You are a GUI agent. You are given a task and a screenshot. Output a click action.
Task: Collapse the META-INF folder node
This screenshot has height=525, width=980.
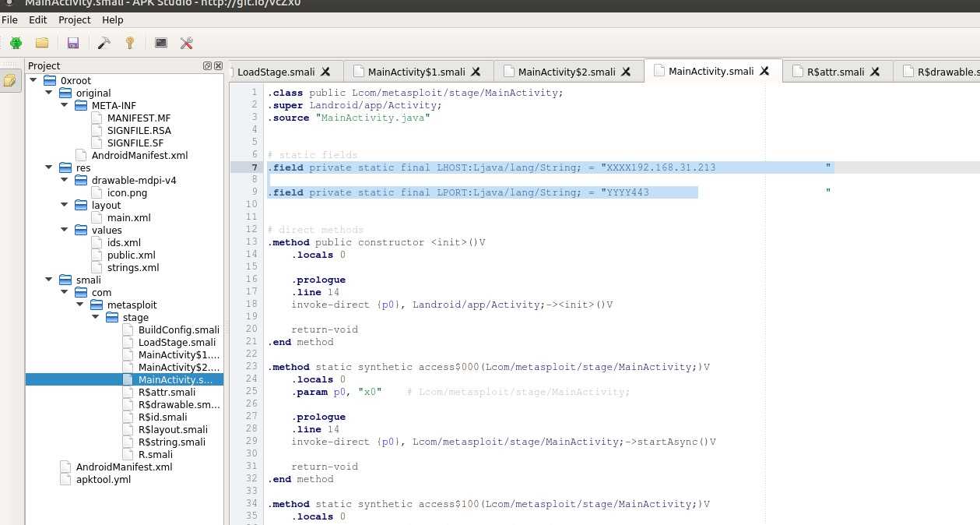click(65, 105)
